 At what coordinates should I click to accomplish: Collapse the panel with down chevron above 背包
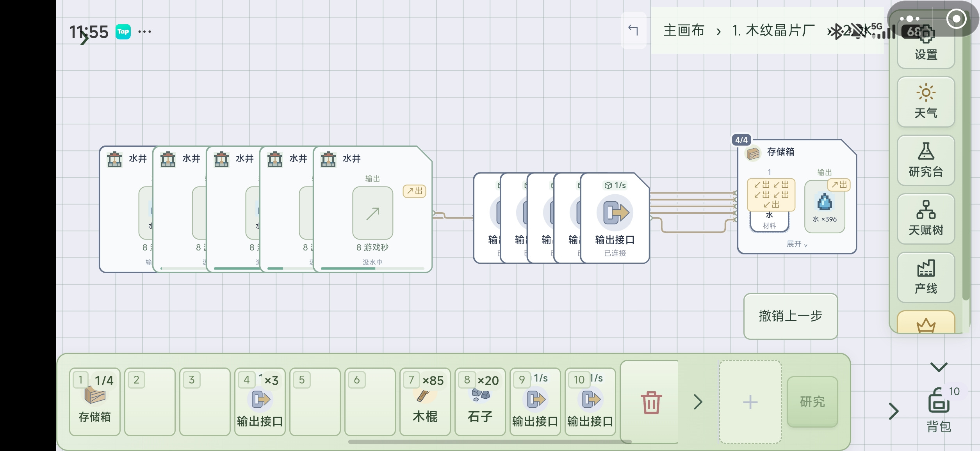[x=939, y=367]
